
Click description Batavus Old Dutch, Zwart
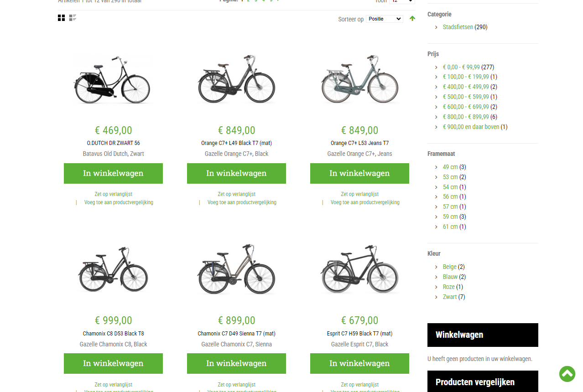113,154
